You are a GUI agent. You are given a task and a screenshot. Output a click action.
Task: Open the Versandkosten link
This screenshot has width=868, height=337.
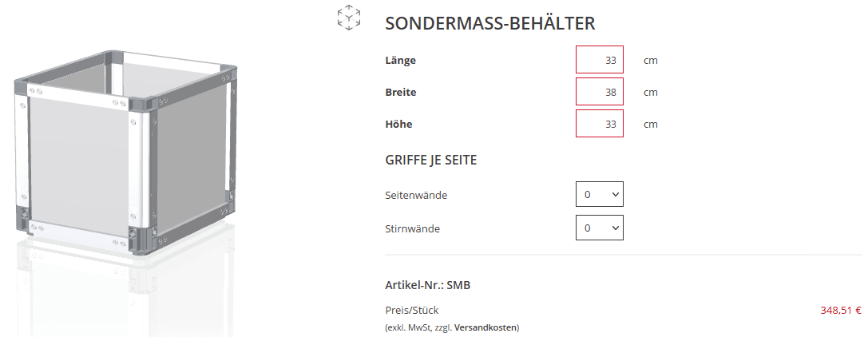(486, 327)
